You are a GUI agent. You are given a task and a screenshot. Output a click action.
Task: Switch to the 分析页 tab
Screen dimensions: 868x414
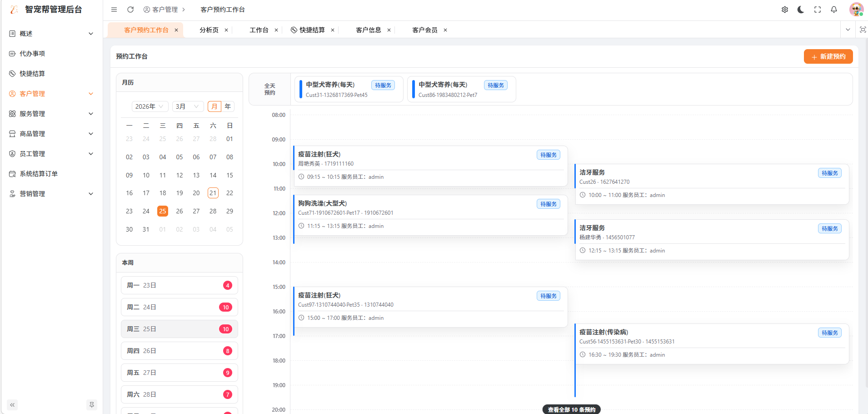(x=209, y=30)
